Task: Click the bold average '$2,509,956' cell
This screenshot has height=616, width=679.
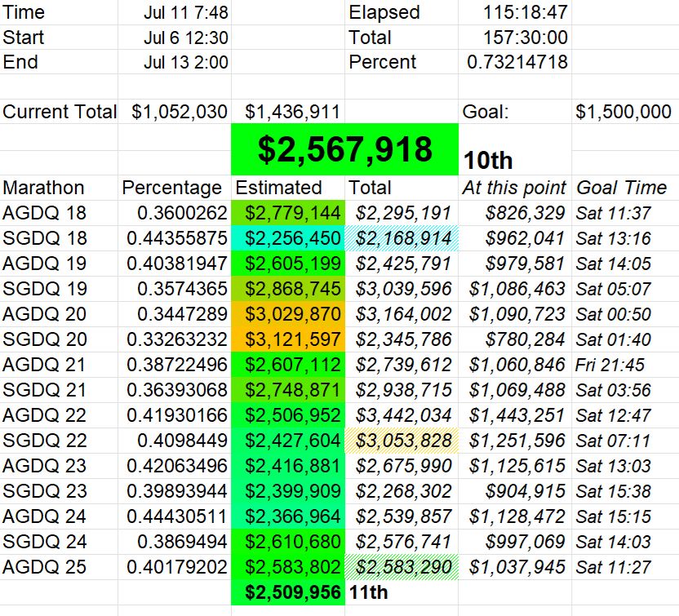Action: coord(288,592)
